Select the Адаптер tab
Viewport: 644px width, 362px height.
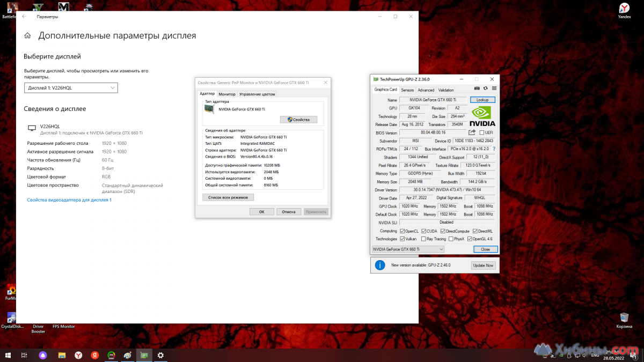(x=207, y=94)
